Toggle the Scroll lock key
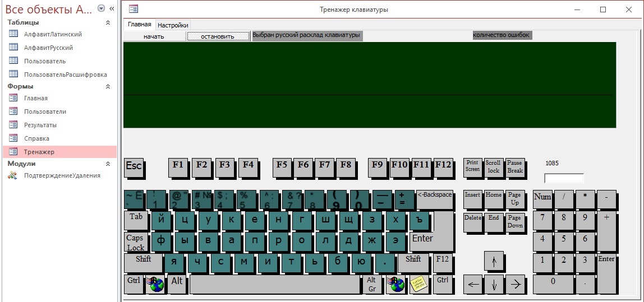The image size is (644, 302). tap(493, 166)
